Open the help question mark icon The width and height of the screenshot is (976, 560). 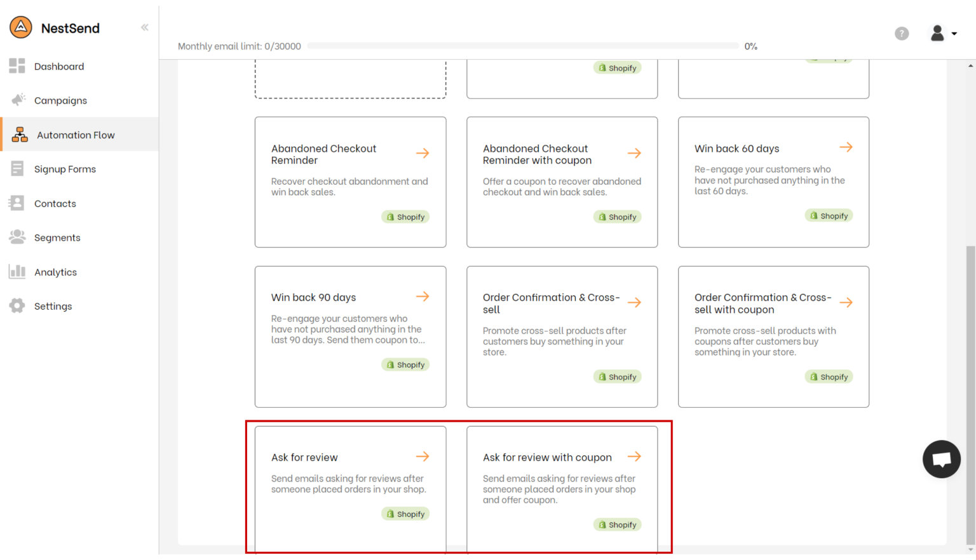point(902,33)
